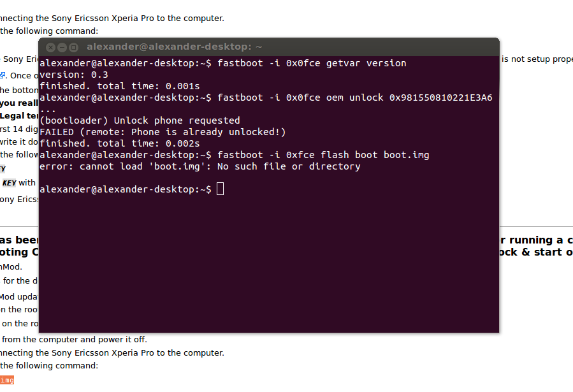This screenshot has width=573, height=392.
Task: Click the 'is not setup prope' text on right
Action: [x=537, y=59]
